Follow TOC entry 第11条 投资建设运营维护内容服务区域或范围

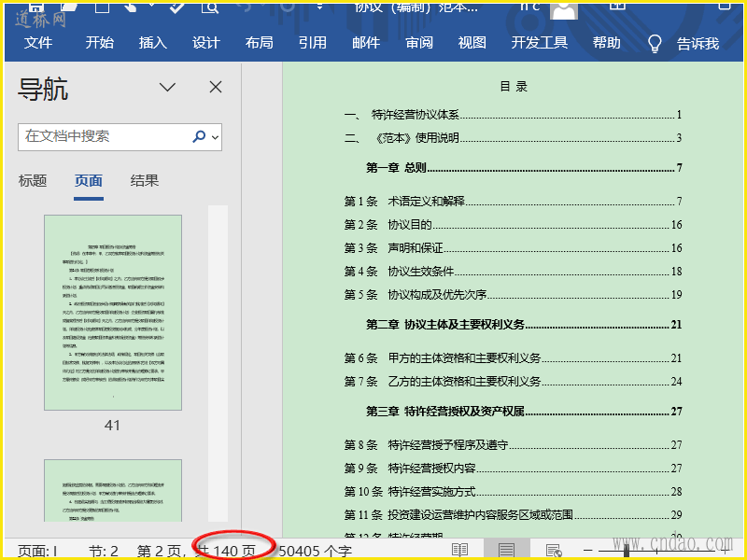513,515
